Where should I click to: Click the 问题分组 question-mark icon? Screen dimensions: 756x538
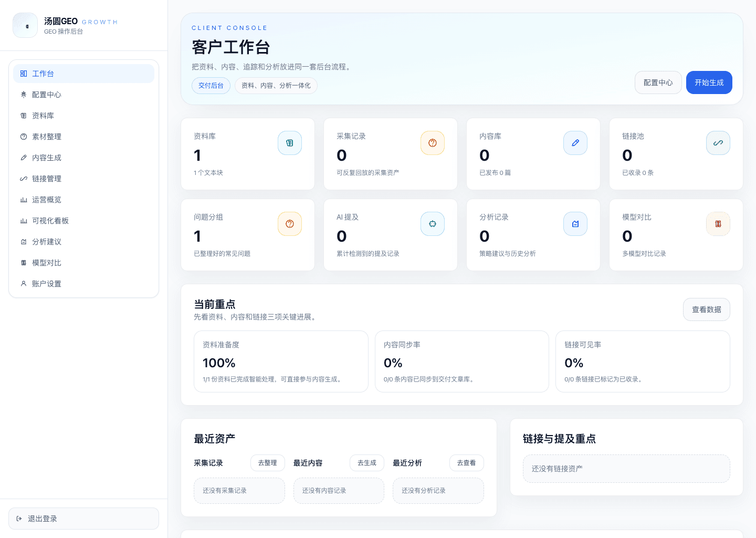290,223
